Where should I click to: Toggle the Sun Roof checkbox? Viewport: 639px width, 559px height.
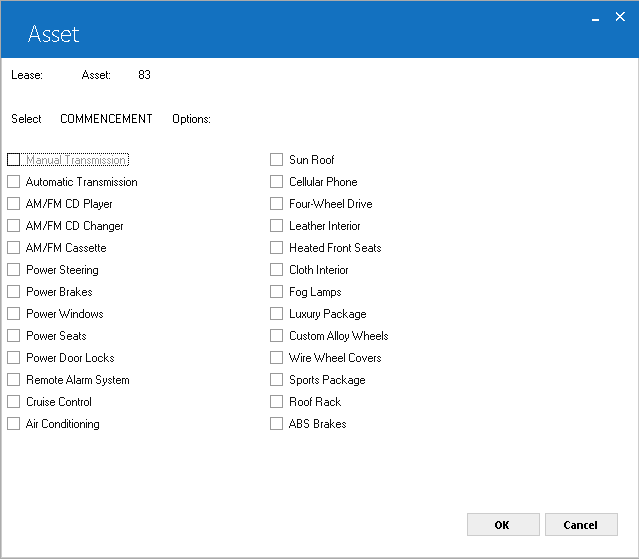point(276,160)
